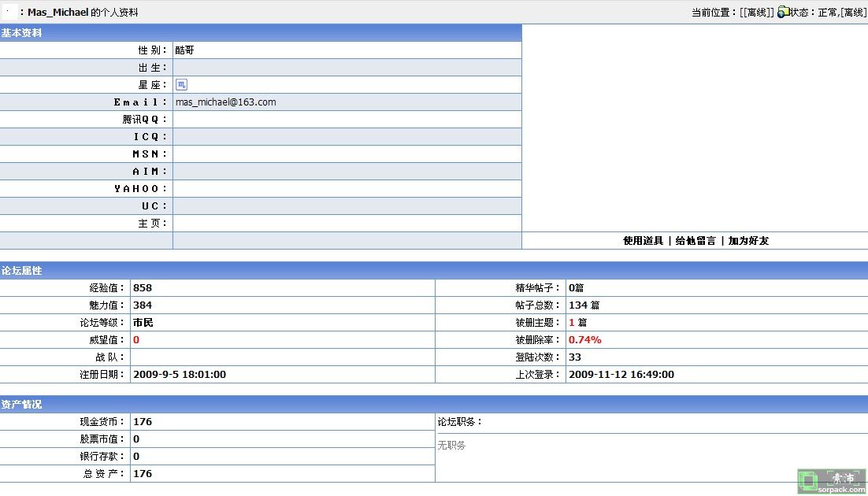The height and width of the screenshot is (496, 868).
Task: Click the Scorpio zodiac sign icon
Action: click(x=181, y=85)
